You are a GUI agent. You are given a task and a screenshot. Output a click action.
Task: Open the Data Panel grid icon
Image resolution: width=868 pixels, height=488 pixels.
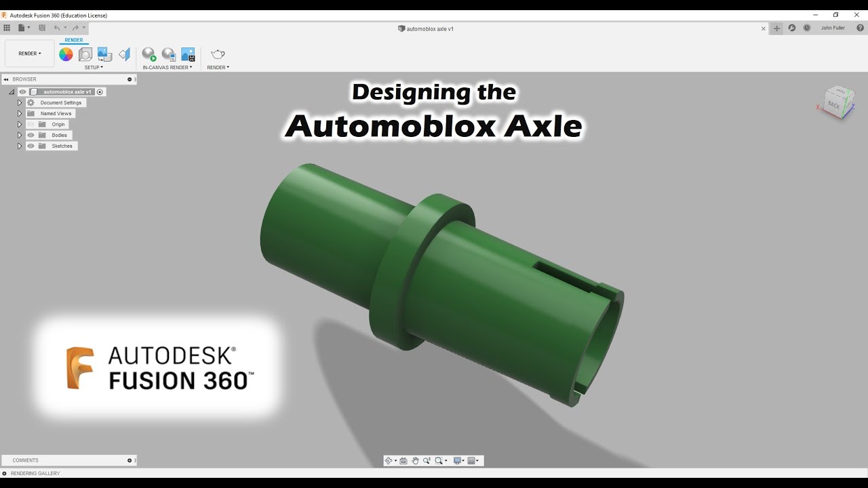pos(7,28)
